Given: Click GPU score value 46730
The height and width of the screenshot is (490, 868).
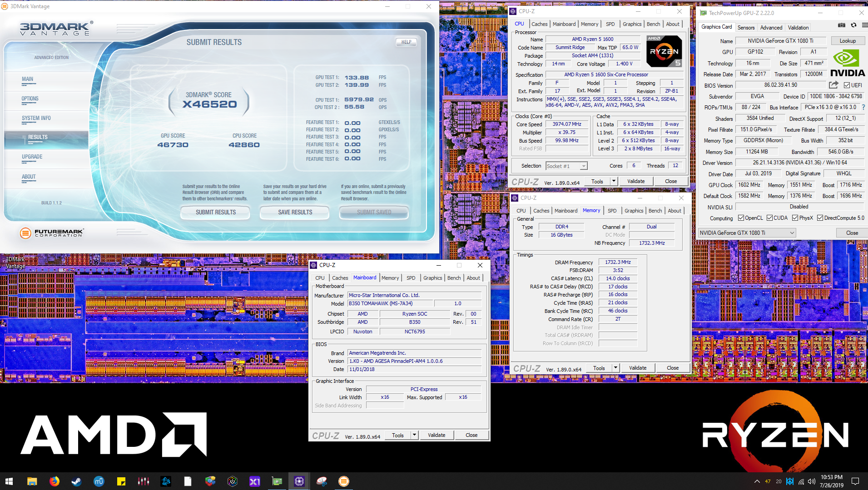Looking at the screenshot, I should 173,145.
